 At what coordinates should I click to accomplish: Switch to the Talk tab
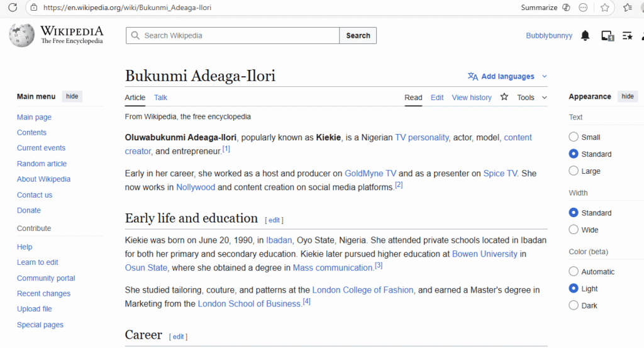(x=160, y=98)
